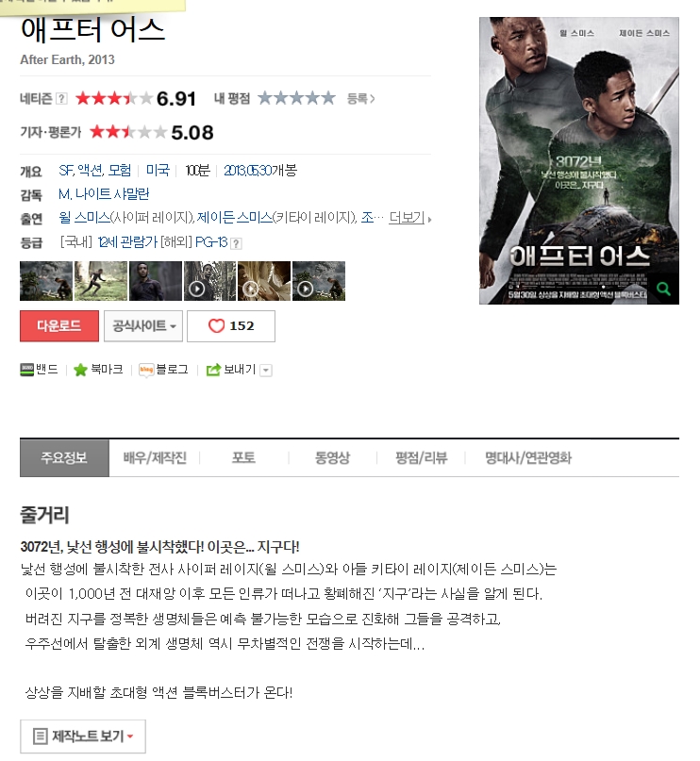Add page via green star bookmark icon
The height and width of the screenshot is (761, 700).
[x=80, y=370]
